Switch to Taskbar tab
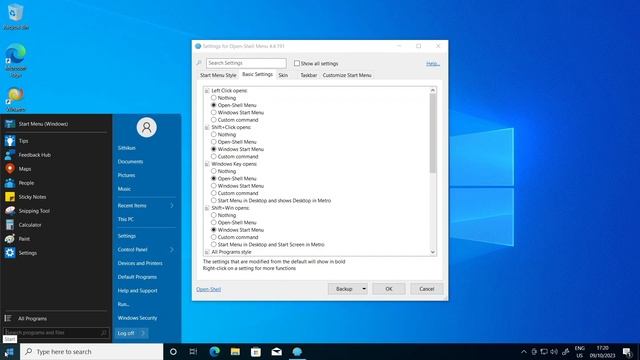Image resolution: width=640 pixels, height=360 pixels. pyautogui.click(x=309, y=76)
